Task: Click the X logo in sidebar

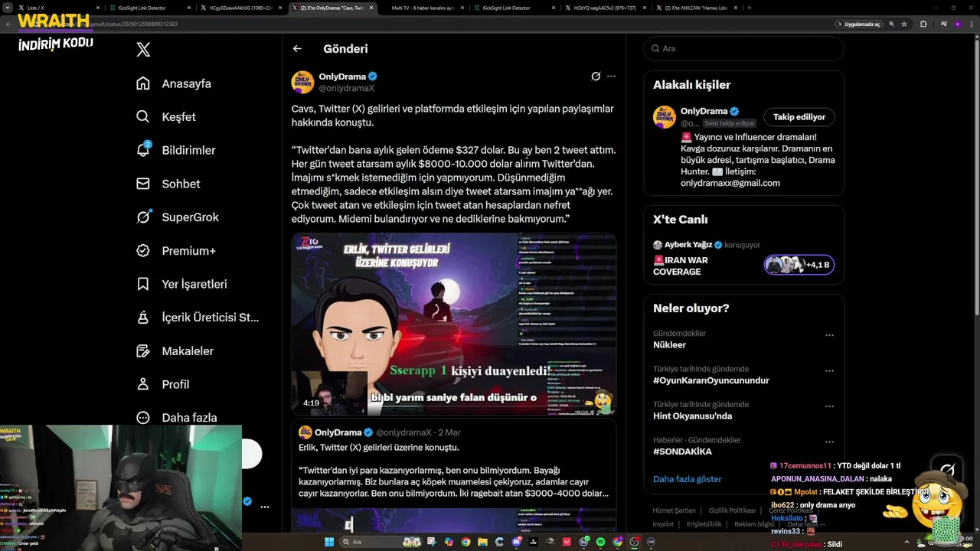Action: [143, 50]
